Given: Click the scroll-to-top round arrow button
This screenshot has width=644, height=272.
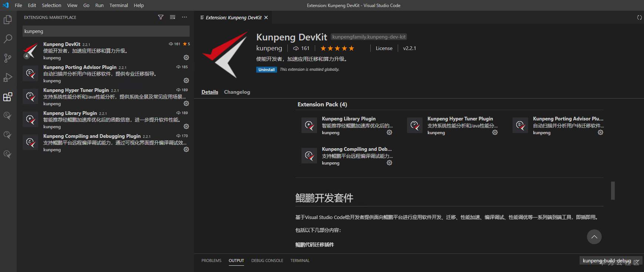Looking at the screenshot, I should point(594,237).
